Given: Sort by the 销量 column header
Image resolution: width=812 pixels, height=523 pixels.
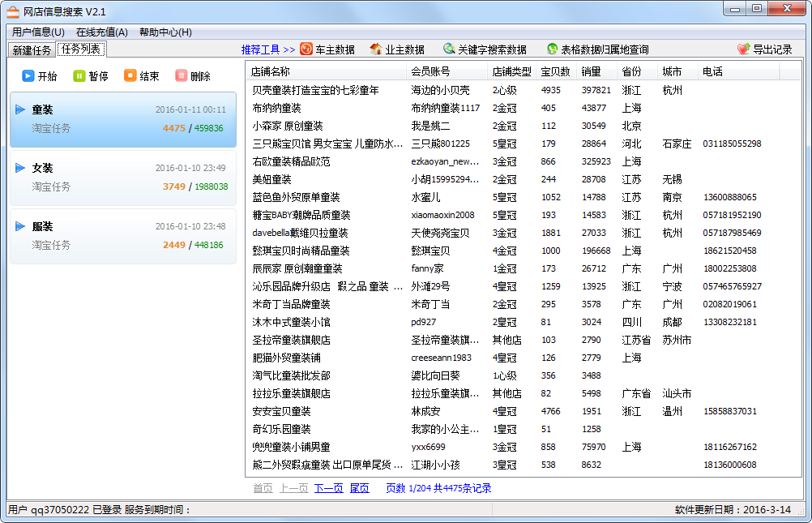Looking at the screenshot, I should point(592,71).
